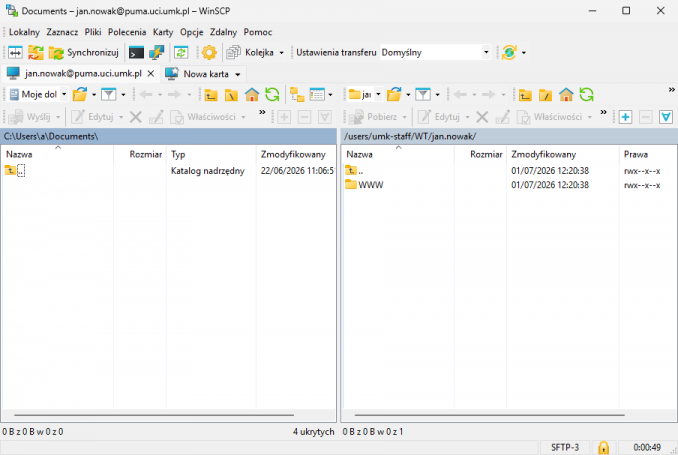Open the Zaznacz menu
The height and width of the screenshot is (455, 678).
(x=62, y=32)
